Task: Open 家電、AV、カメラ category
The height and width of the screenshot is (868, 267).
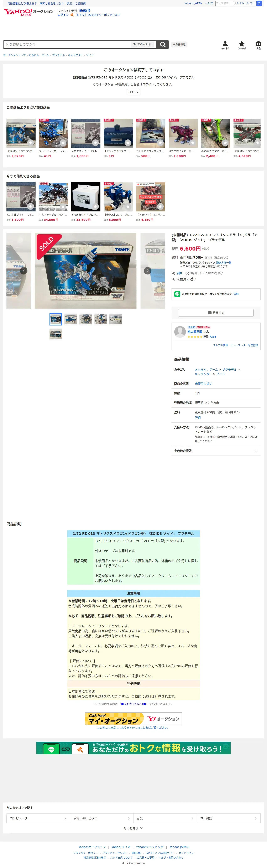Action: (x=101, y=818)
